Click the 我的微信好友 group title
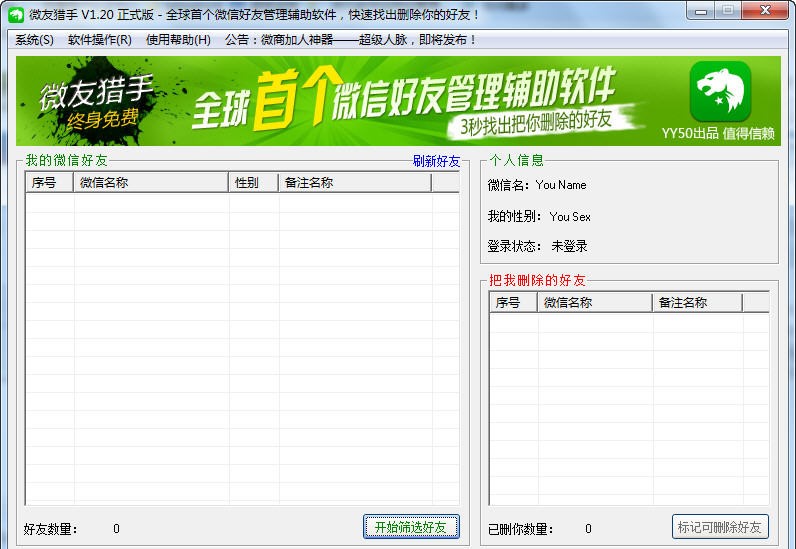Screen dimensions: 796x549 pos(67,160)
